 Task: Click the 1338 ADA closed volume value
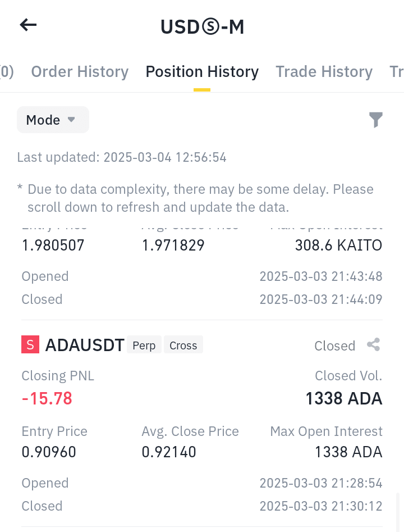coord(343,398)
